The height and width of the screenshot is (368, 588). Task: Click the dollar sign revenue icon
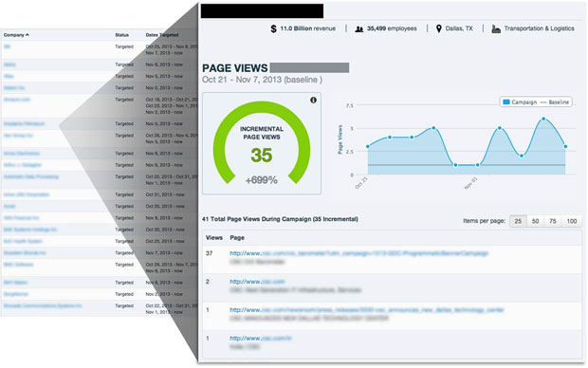274,28
